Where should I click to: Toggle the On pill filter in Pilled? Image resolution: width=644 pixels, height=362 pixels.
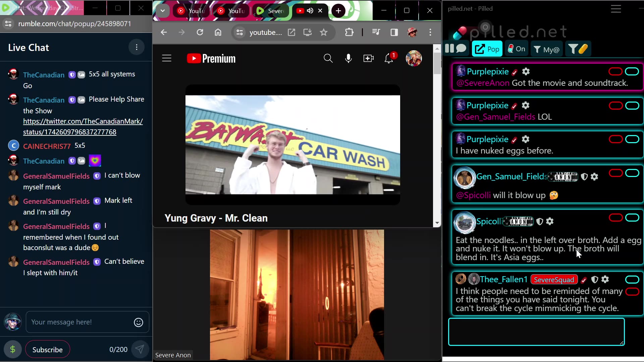516,49
